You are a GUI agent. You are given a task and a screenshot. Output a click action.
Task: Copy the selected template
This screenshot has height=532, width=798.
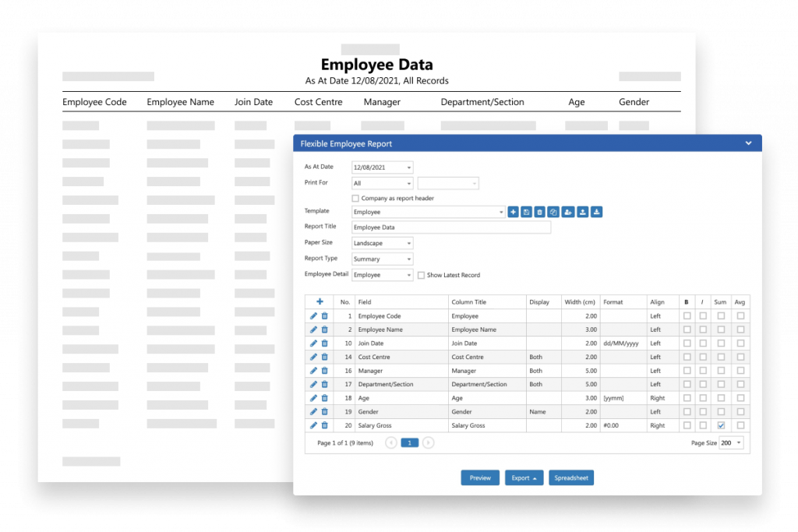(x=553, y=212)
